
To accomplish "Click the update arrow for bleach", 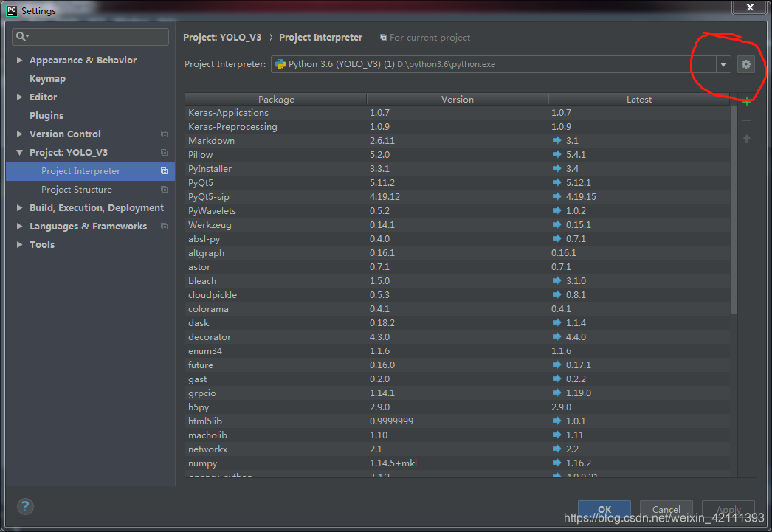I will coord(556,280).
